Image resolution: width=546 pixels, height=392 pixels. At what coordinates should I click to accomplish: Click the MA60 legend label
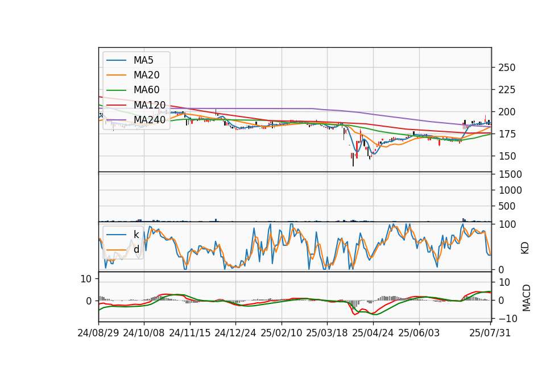click(x=147, y=90)
